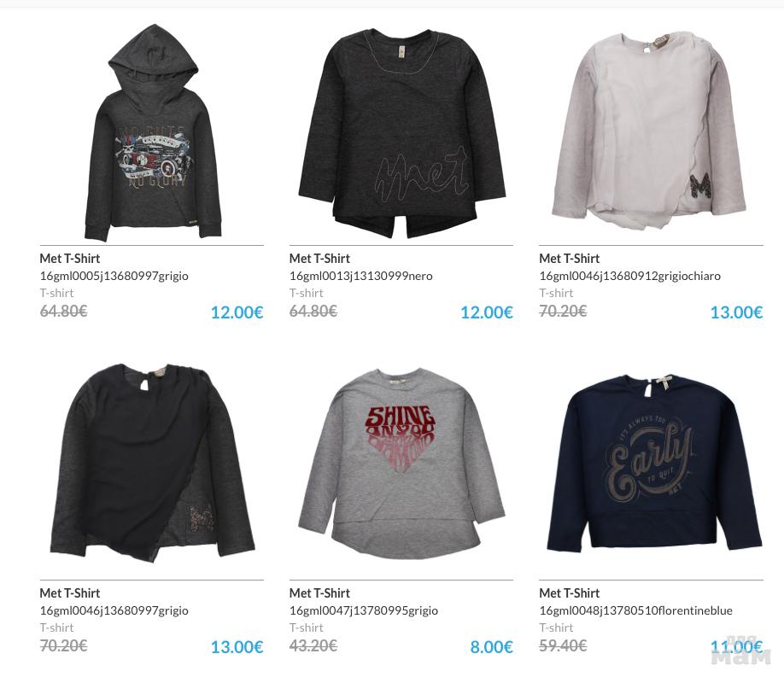The image size is (784, 677).
Task: Open the grey hooded No Glory shirt image
Action: click(x=153, y=132)
